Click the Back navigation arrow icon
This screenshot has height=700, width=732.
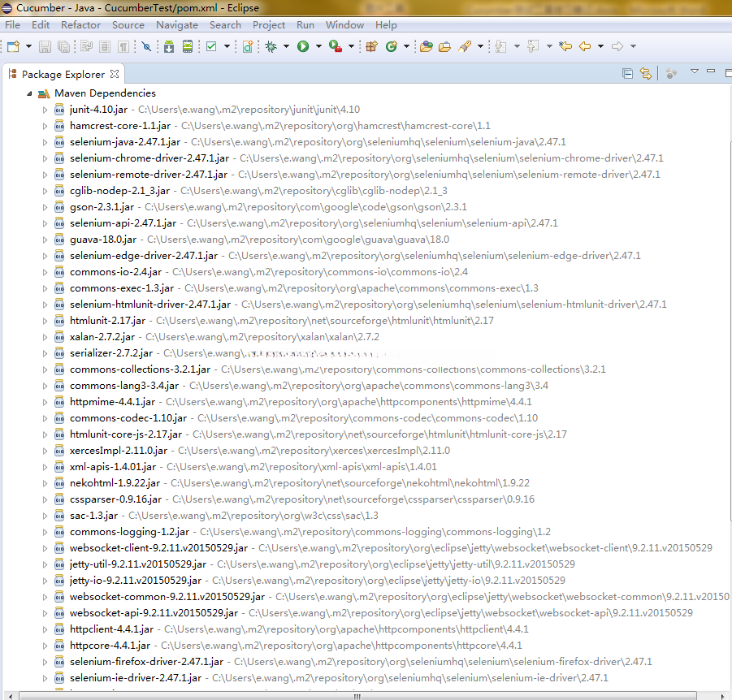point(585,46)
